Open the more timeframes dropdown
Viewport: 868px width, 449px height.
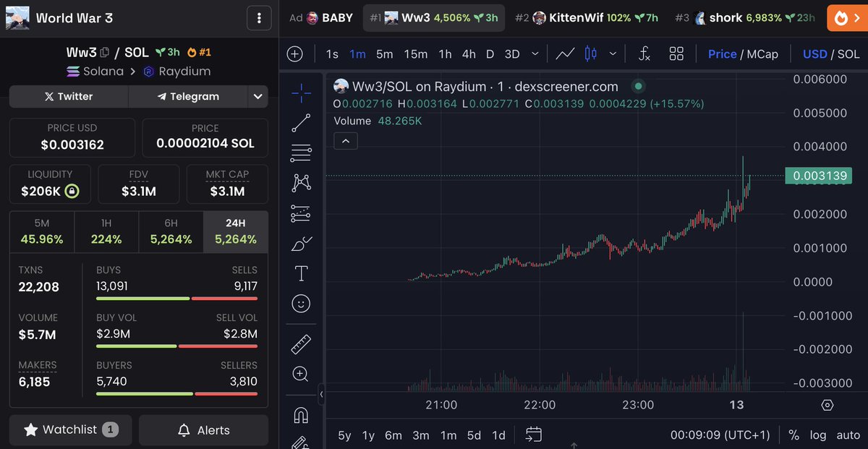coord(535,54)
